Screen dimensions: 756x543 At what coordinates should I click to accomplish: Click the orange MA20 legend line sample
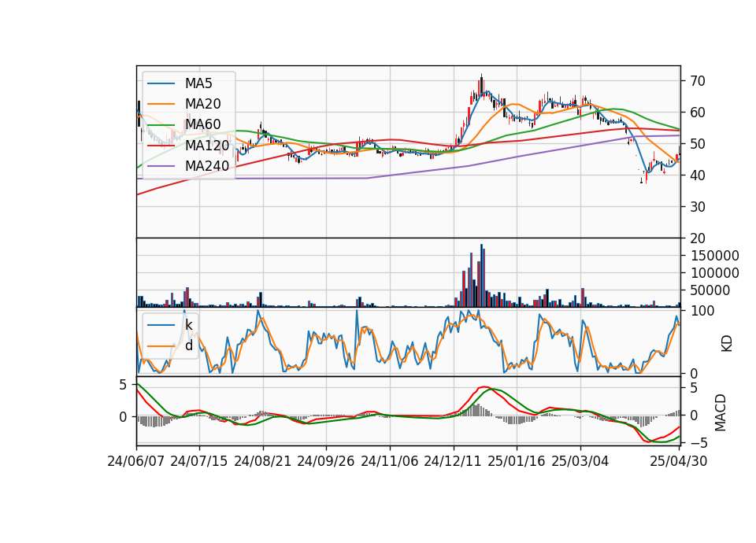(x=161, y=104)
